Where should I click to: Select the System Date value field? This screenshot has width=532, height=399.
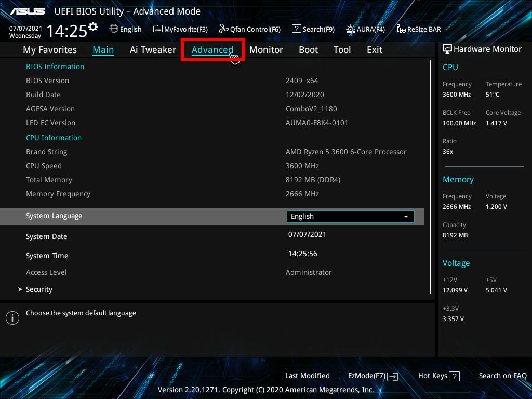coord(307,234)
